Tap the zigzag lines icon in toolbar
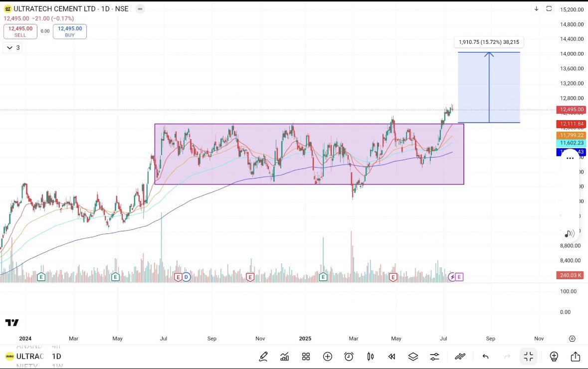Image resolution: width=588 pixels, height=369 pixels. point(460,356)
